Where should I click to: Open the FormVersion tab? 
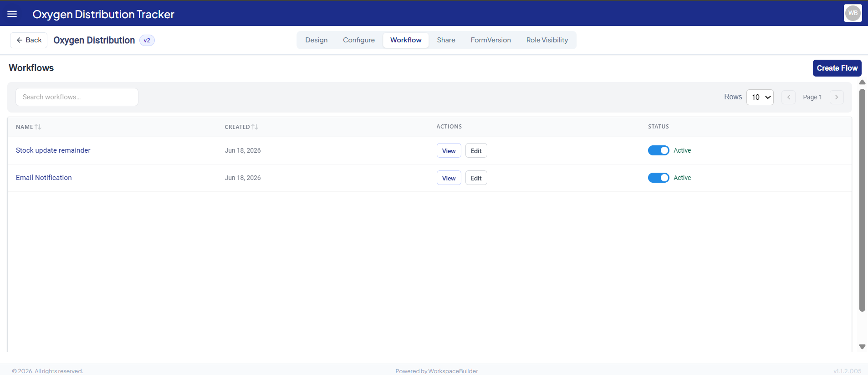(x=490, y=40)
